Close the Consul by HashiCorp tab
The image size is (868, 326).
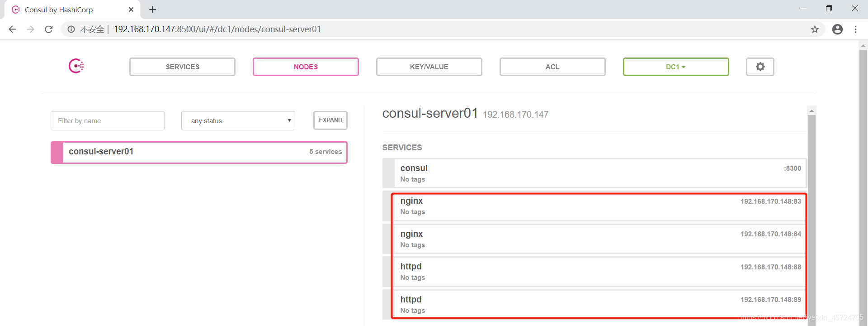coord(131,10)
